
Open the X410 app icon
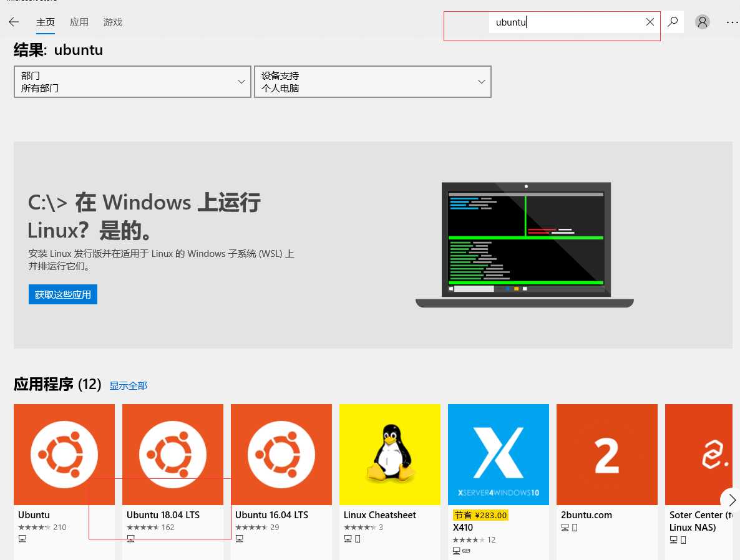[499, 455]
